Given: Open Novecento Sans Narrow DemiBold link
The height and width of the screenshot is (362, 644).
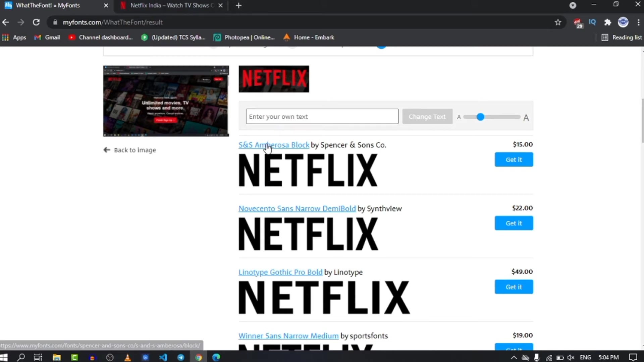Looking at the screenshot, I should click(x=297, y=208).
